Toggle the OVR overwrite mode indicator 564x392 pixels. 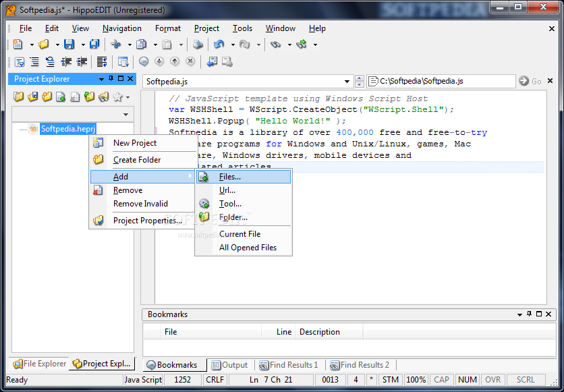[x=492, y=380]
